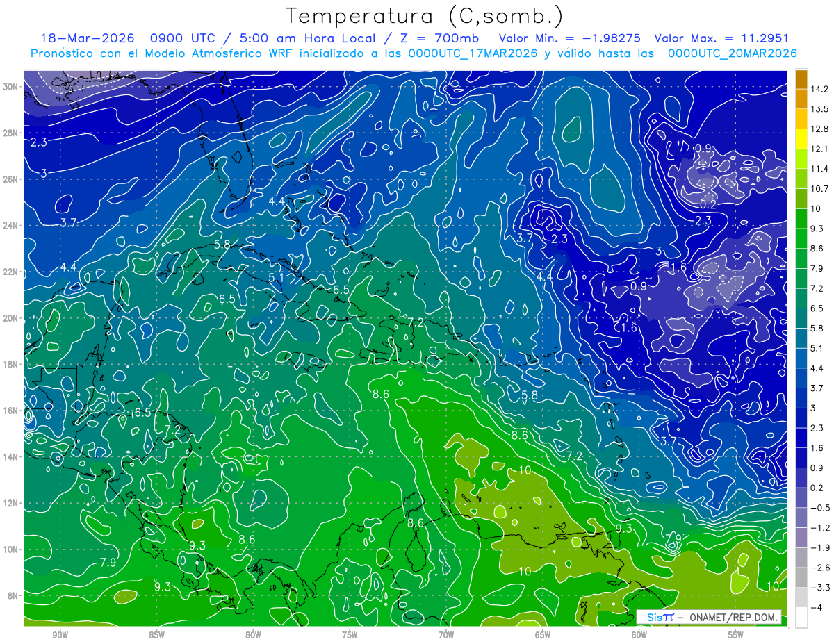Screen dimensions: 834x644
Task: Click the -1.9 value on the color scale
Action: click(x=821, y=547)
